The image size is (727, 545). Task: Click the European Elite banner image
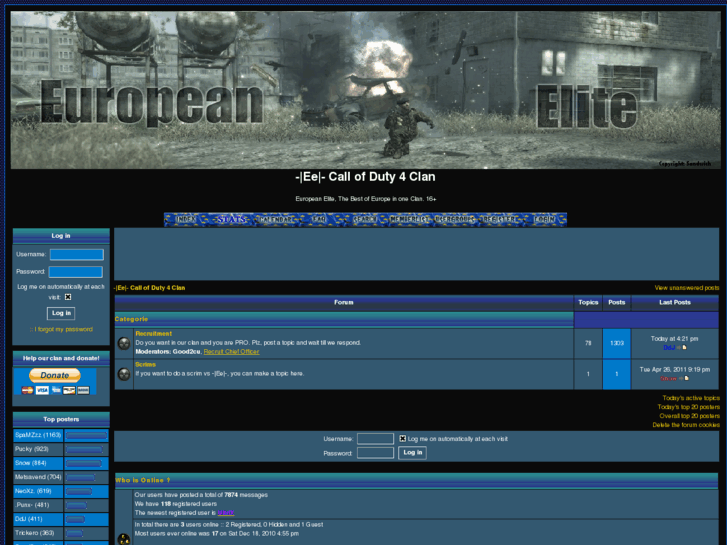tap(365, 90)
